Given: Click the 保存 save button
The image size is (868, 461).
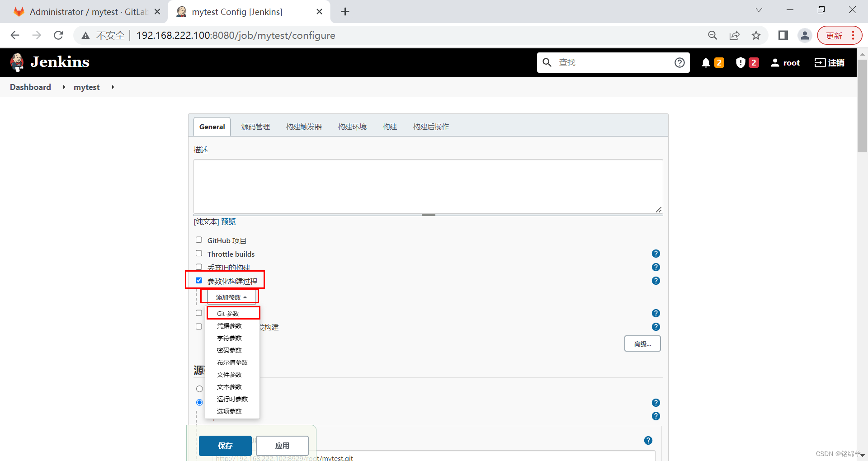Looking at the screenshot, I should (x=225, y=446).
